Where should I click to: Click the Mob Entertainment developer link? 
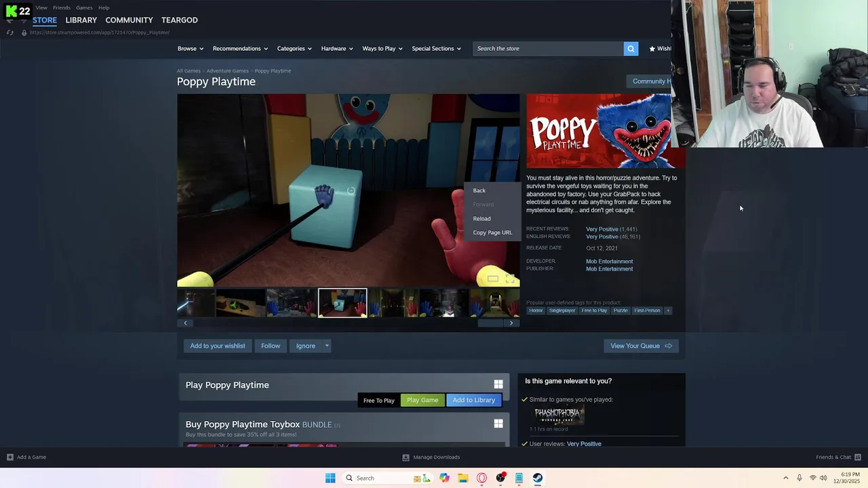610,261
